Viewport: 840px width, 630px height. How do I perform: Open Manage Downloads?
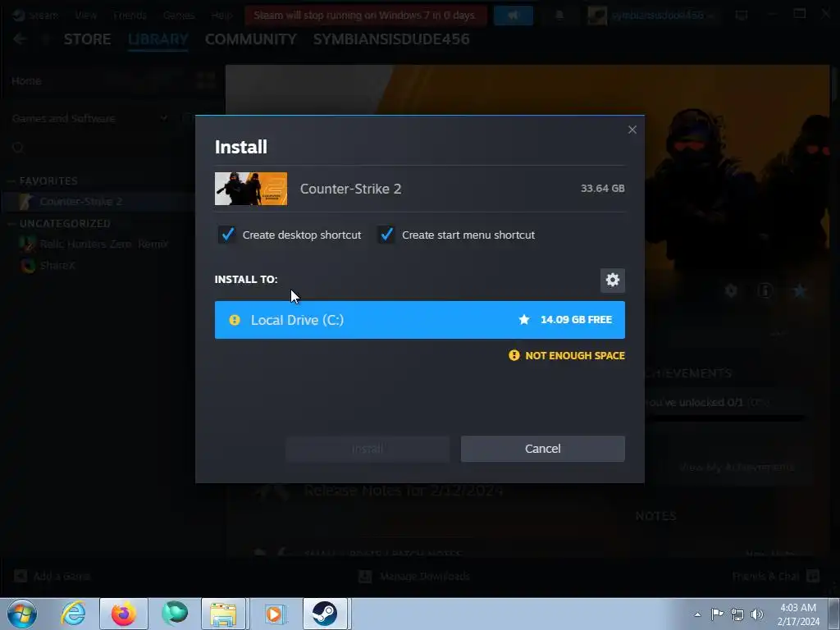pyautogui.click(x=414, y=577)
